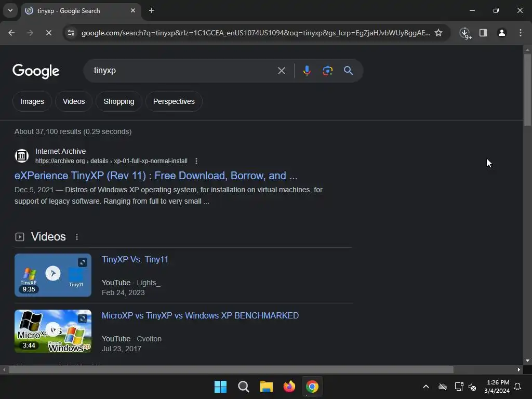Click the horizontal scrollbar thumb
Image resolution: width=532 pixels, height=399 pixels.
(231, 370)
